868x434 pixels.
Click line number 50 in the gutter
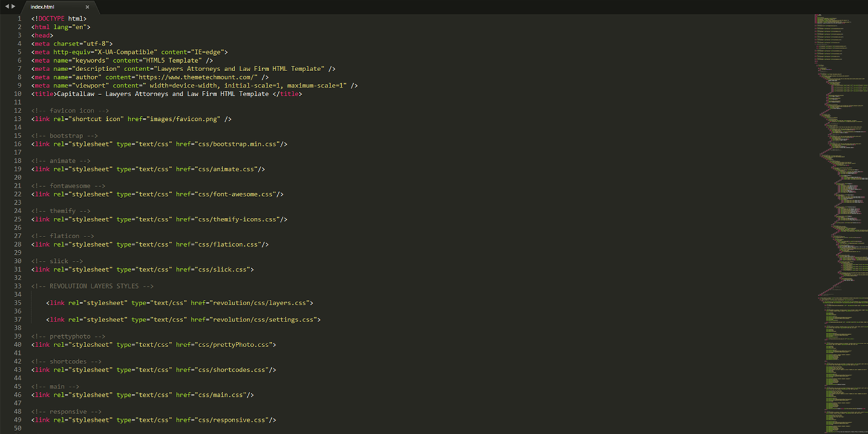click(x=17, y=429)
